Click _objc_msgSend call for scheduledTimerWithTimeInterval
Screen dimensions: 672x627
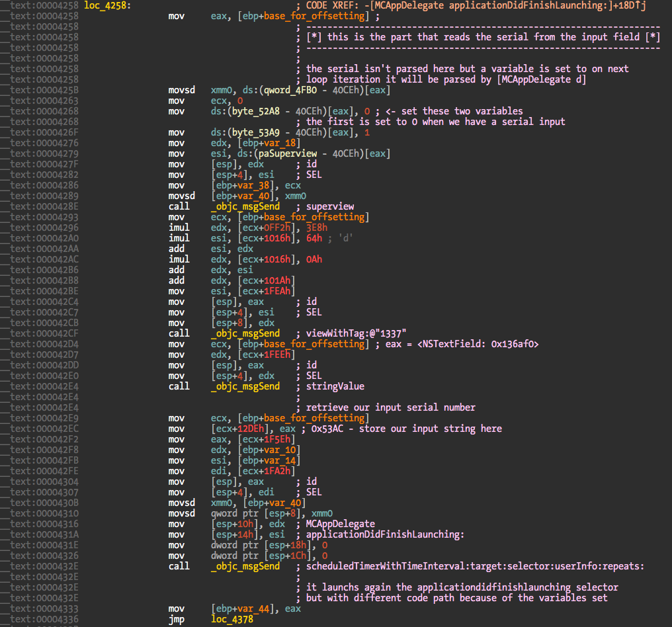pos(245,566)
